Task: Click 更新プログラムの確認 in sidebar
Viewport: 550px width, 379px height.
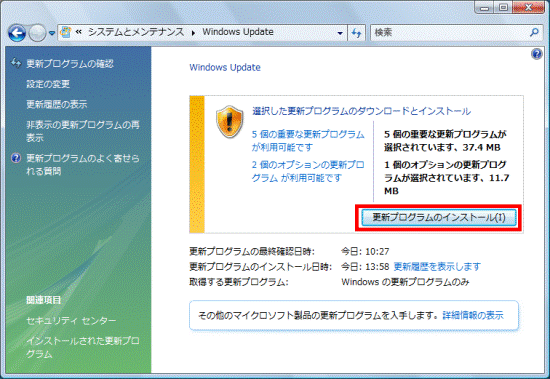Action: click(x=70, y=64)
